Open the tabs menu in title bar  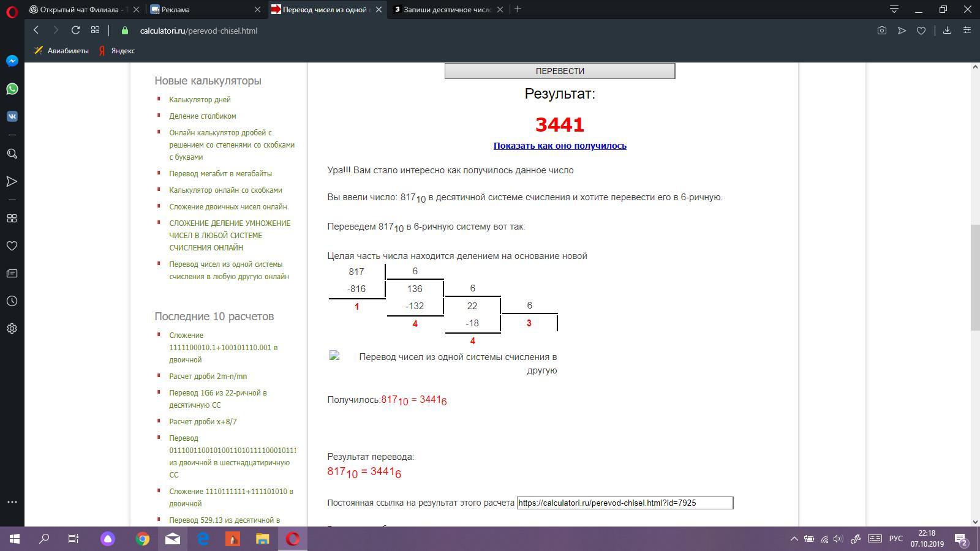pyautogui.click(x=894, y=9)
